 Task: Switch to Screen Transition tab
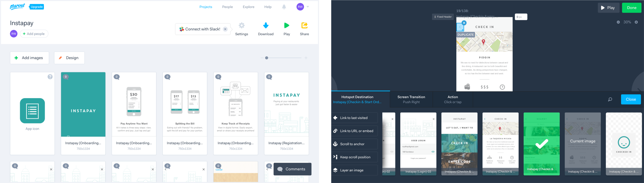tap(411, 99)
